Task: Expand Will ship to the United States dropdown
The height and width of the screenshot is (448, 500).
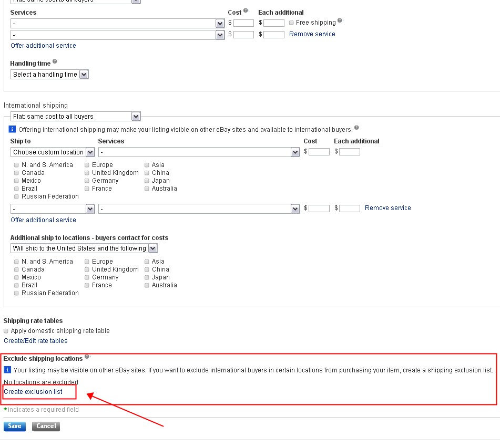Action: [x=84, y=248]
